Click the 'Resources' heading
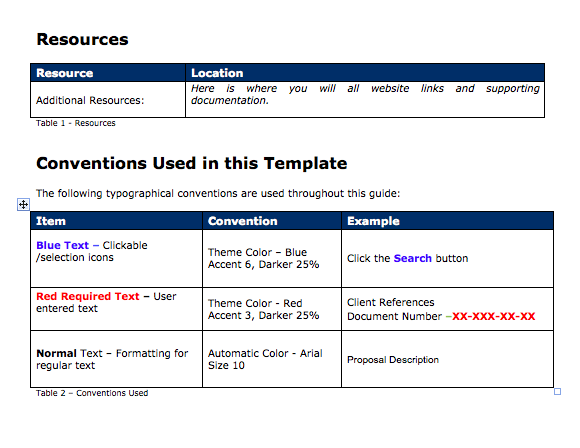 point(82,39)
